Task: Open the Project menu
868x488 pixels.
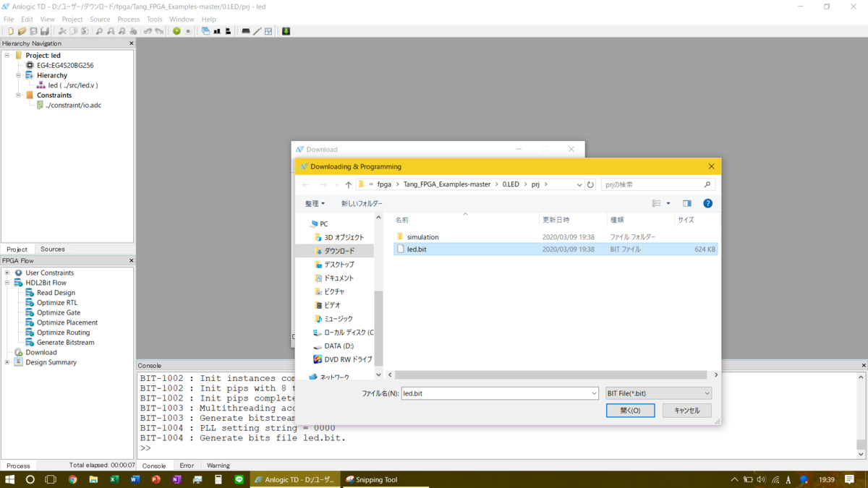Action: (x=72, y=20)
